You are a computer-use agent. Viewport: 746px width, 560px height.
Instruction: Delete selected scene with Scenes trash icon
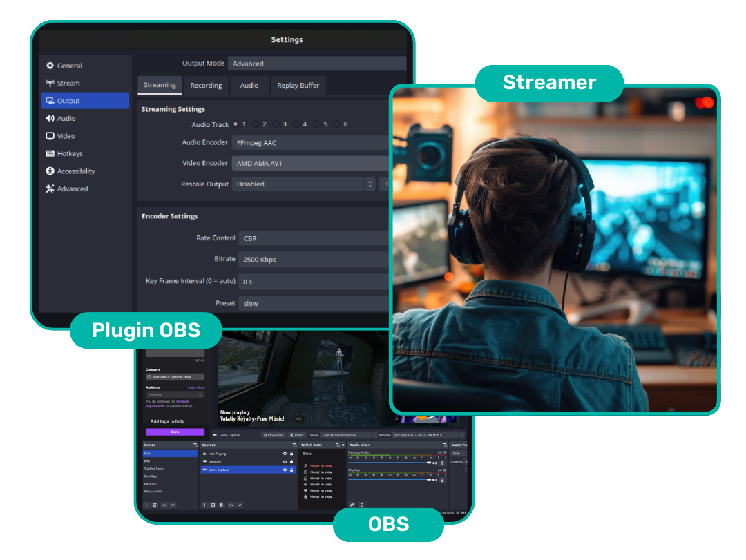point(155,505)
